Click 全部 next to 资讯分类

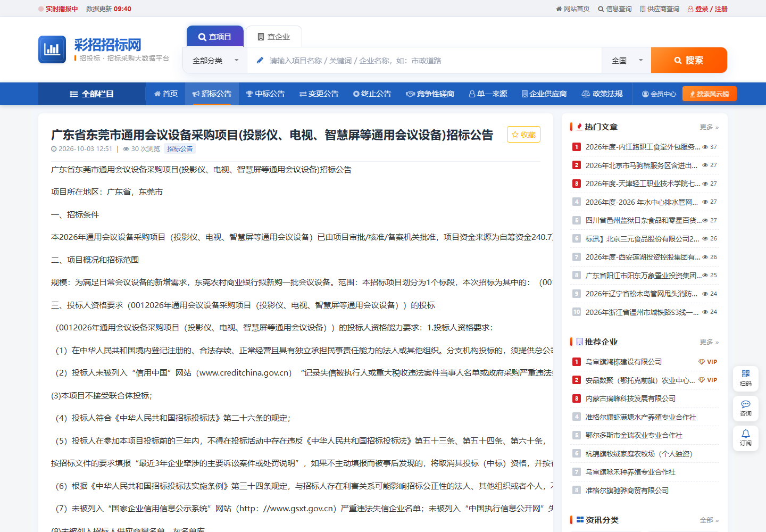pos(709,520)
